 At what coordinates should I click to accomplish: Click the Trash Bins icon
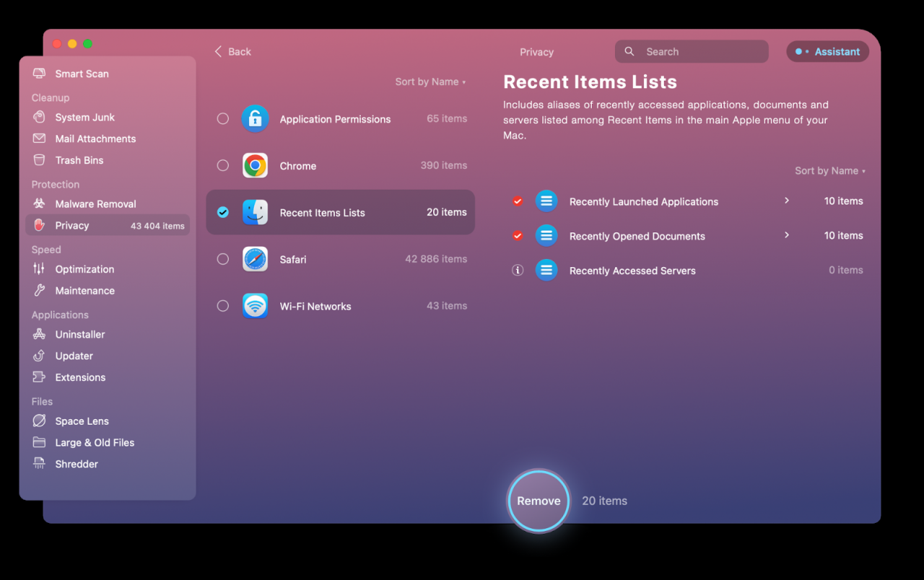click(x=40, y=160)
